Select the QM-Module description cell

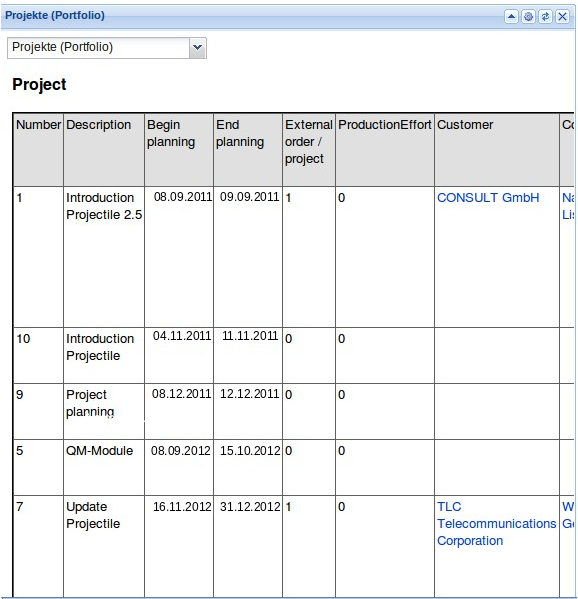point(104,467)
